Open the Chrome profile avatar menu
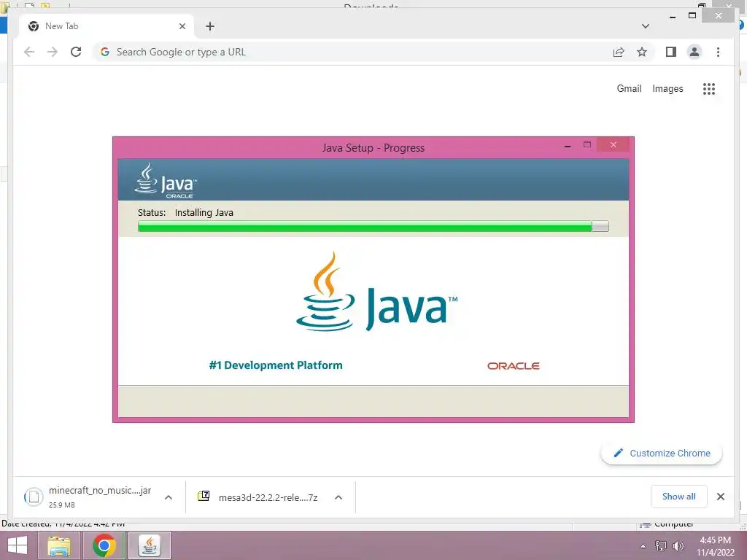Viewport: 747px width, 560px height. click(x=694, y=52)
